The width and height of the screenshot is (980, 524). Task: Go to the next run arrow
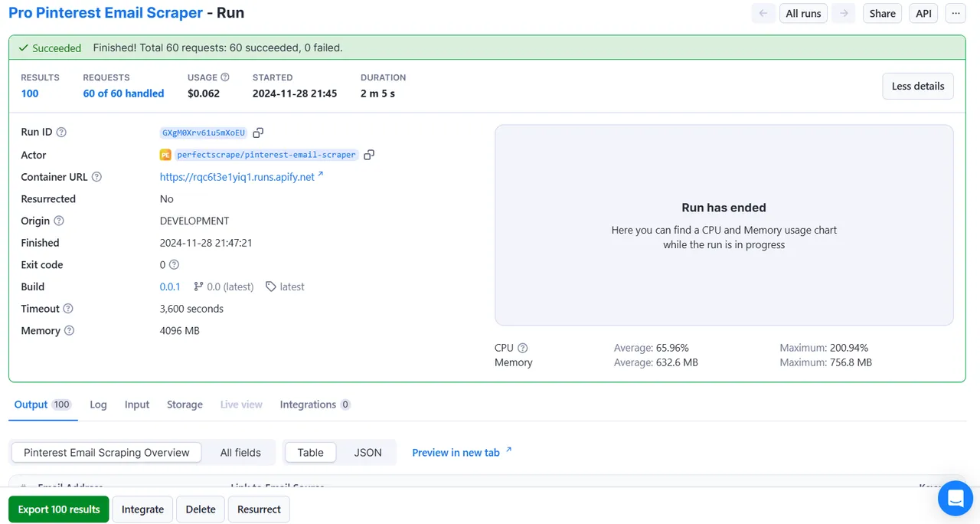[x=843, y=14]
